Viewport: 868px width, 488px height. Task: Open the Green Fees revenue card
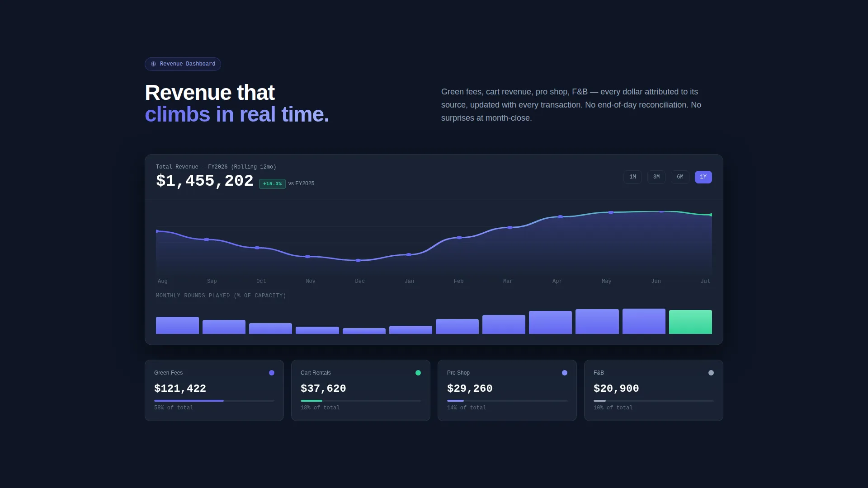pos(214,390)
